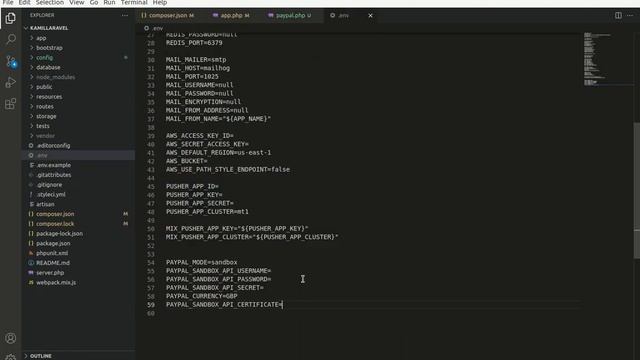Viewport: 640px width, 360px height.
Task: Open package-lock.json in the explorer
Action: 59,233
